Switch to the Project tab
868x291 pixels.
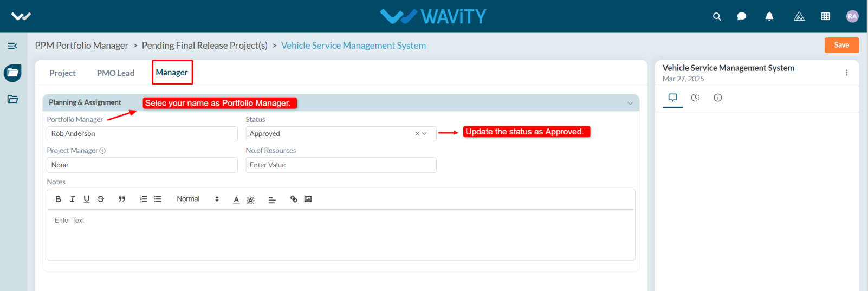coord(62,73)
